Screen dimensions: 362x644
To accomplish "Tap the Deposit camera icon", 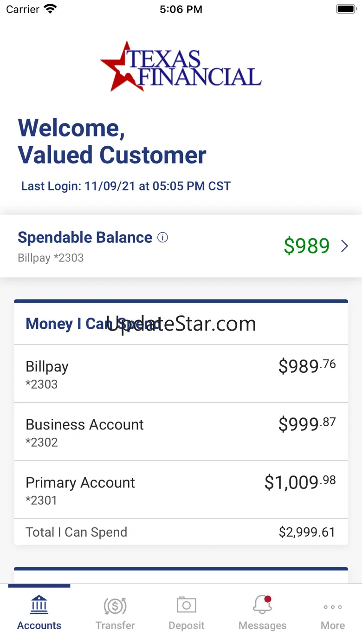I will coord(187,605).
